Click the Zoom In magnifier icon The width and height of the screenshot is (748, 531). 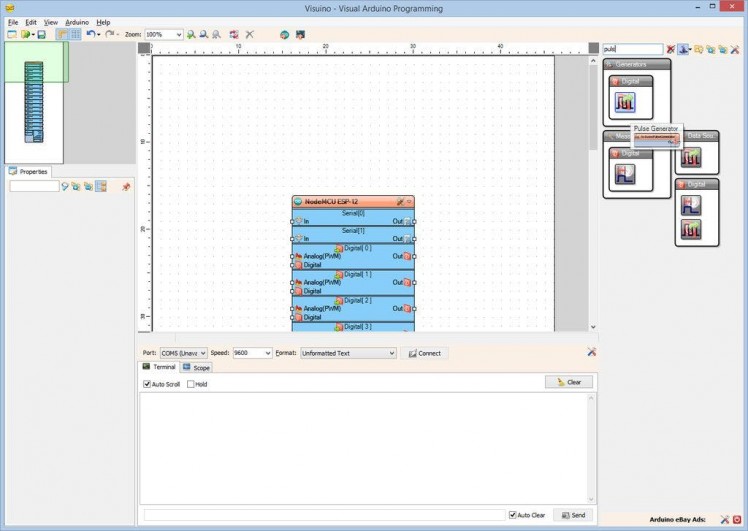click(191, 34)
